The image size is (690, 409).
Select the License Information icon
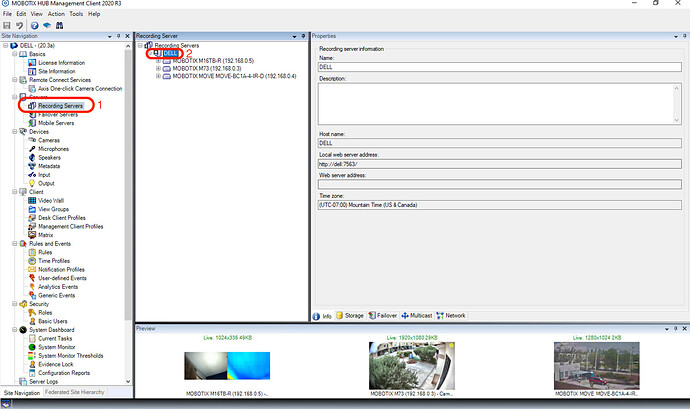coord(32,63)
